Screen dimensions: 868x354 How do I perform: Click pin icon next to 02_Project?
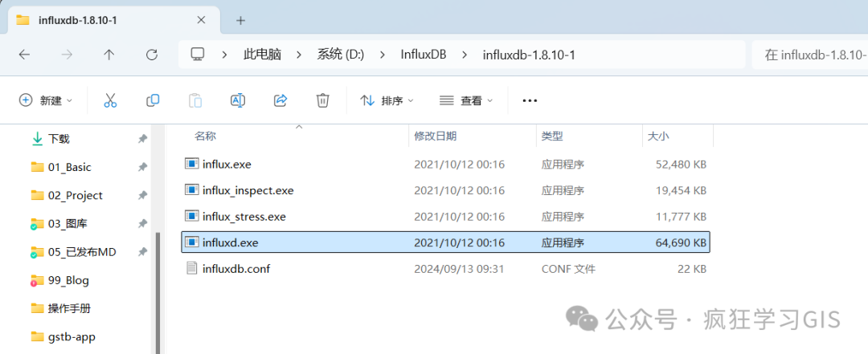point(142,195)
